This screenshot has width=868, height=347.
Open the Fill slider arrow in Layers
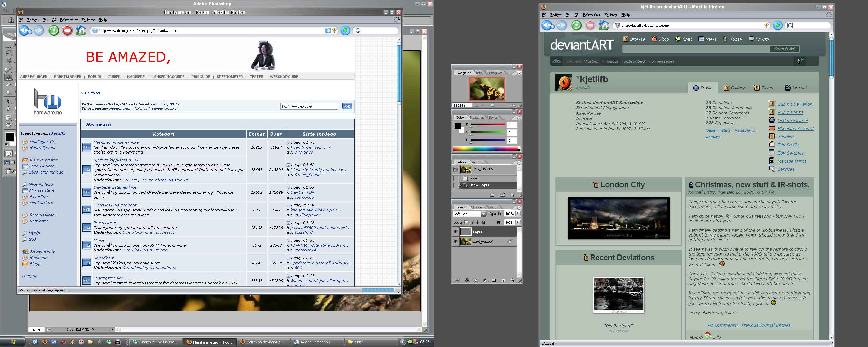pyautogui.click(x=518, y=222)
